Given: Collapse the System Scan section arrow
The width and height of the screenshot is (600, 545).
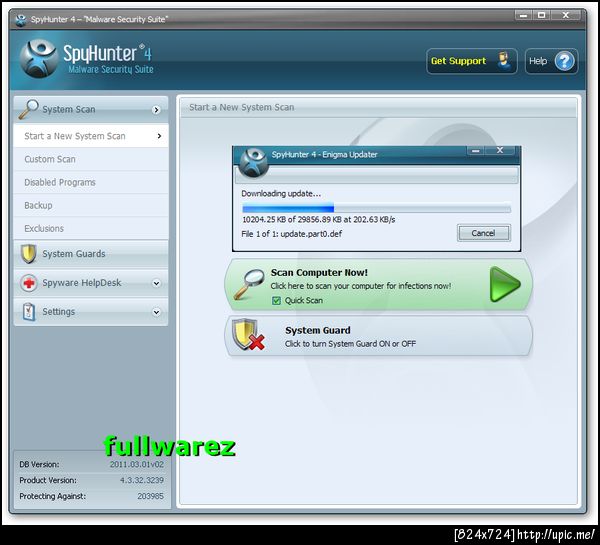Looking at the screenshot, I should (x=156, y=110).
